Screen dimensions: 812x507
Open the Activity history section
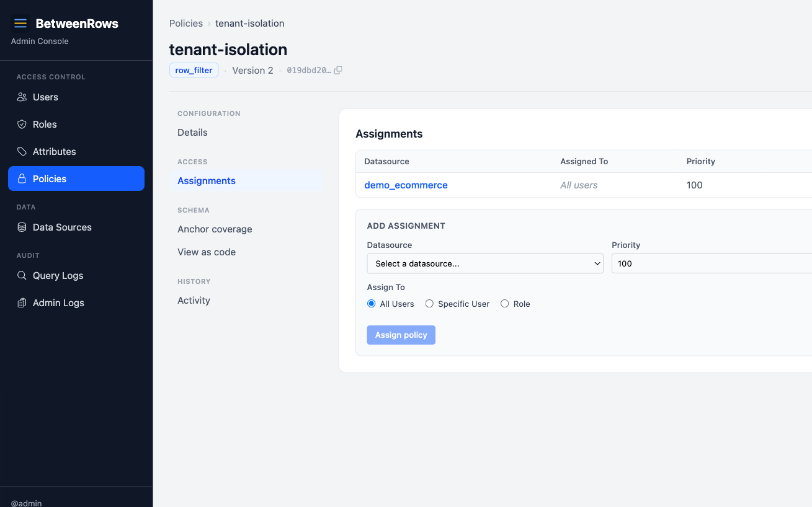(x=194, y=301)
